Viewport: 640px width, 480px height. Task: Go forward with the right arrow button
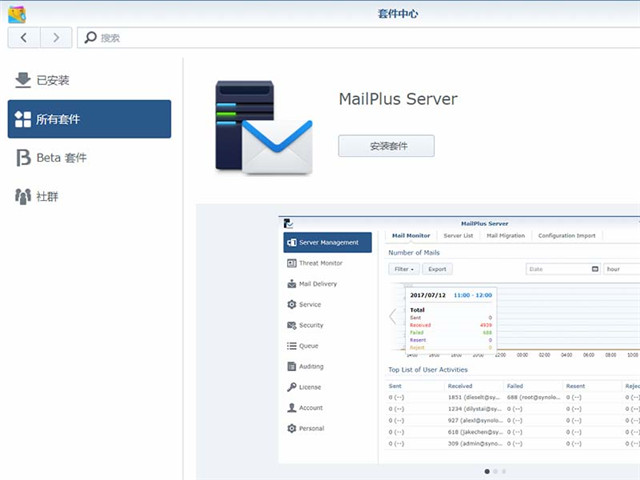56,38
